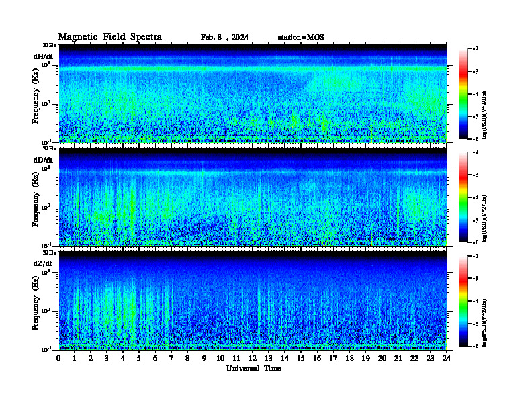Click the dH/dt spectrogram plot area
This screenshot has width=532, height=411.
click(253, 93)
